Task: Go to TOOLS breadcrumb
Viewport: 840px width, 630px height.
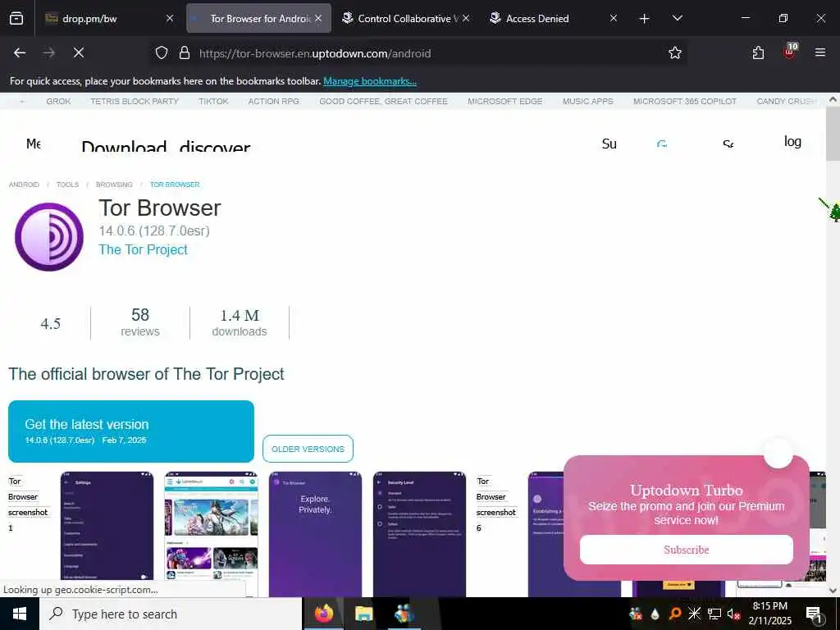Action: (x=67, y=185)
